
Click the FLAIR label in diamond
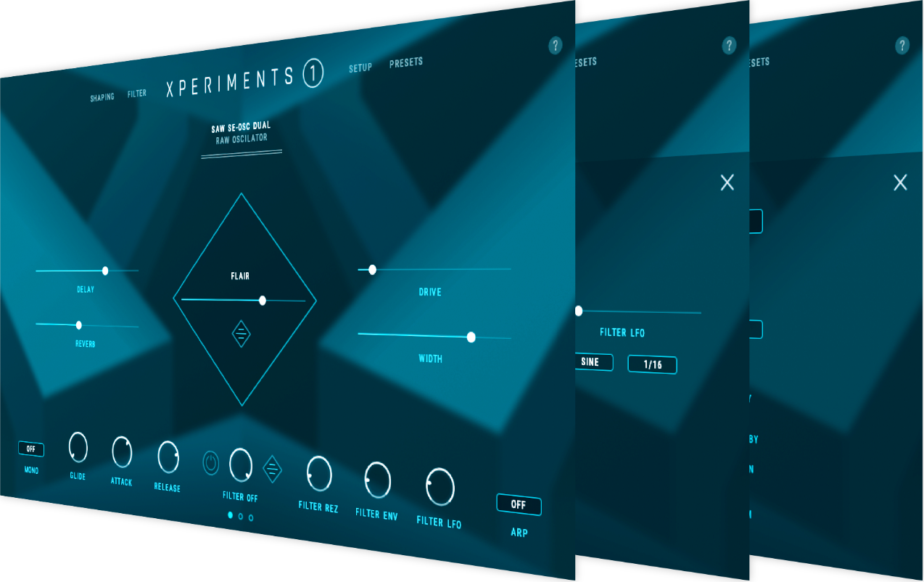tap(240, 276)
